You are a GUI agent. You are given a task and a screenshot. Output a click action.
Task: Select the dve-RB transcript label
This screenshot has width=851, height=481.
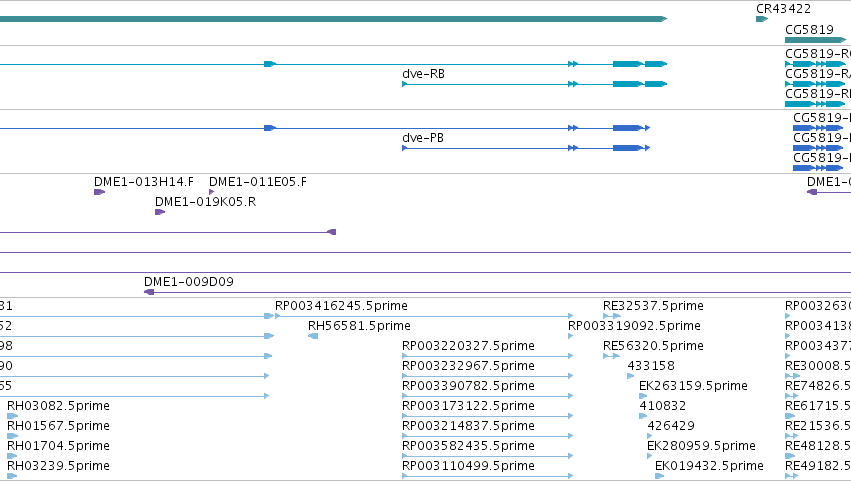tap(423, 74)
